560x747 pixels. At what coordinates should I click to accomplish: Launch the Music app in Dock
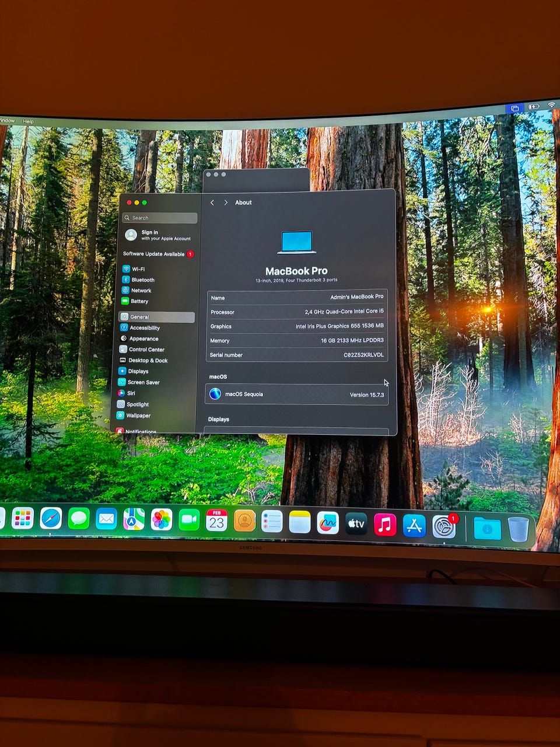click(x=384, y=525)
